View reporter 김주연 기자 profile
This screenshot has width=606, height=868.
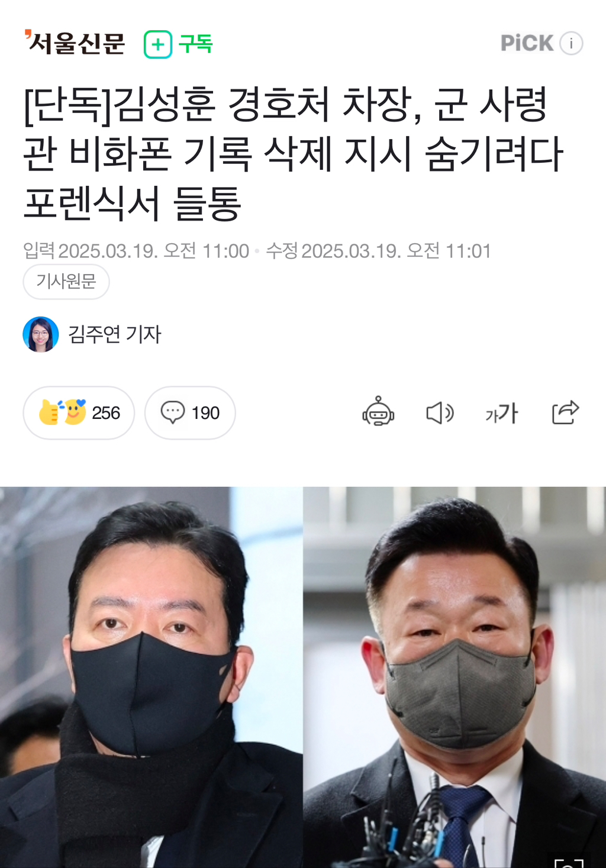pos(114,334)
